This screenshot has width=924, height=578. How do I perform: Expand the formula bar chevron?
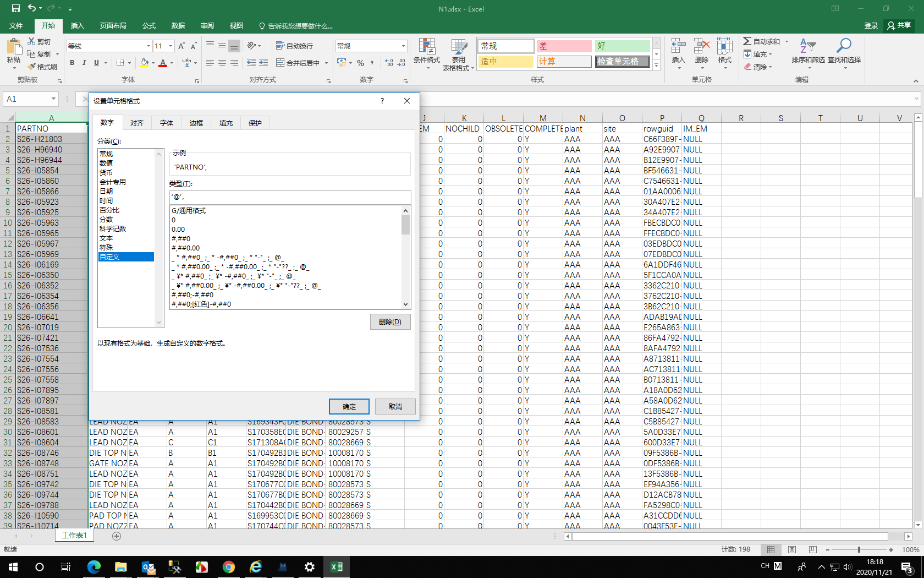(916, 99)
